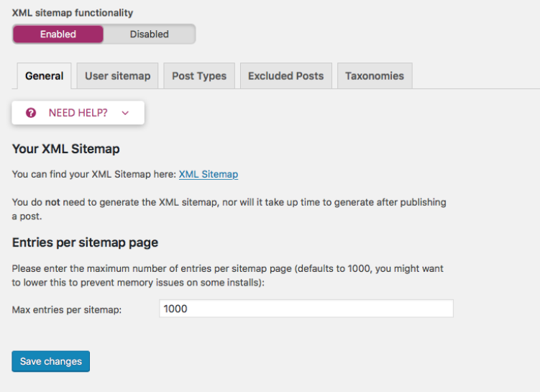
Task: Click the 'Your XML Sitemap' heading
Action: coord(65,149)
